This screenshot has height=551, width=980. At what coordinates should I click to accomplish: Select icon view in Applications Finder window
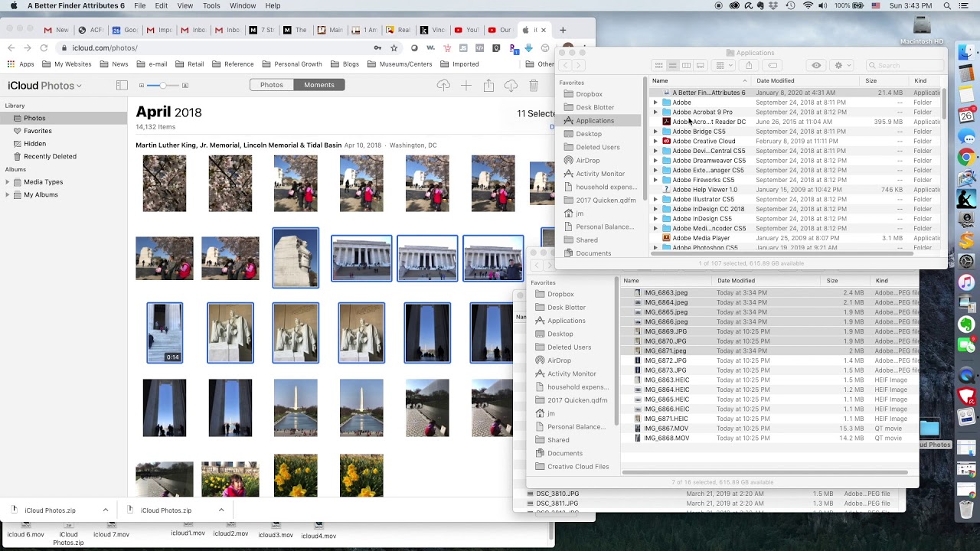(x=658, y=65)
